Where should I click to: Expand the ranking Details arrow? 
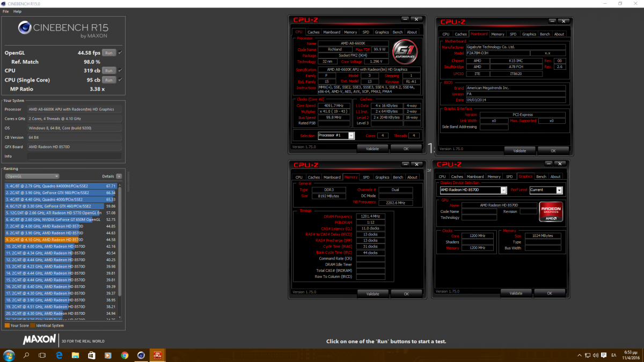(x=119, y=176)
